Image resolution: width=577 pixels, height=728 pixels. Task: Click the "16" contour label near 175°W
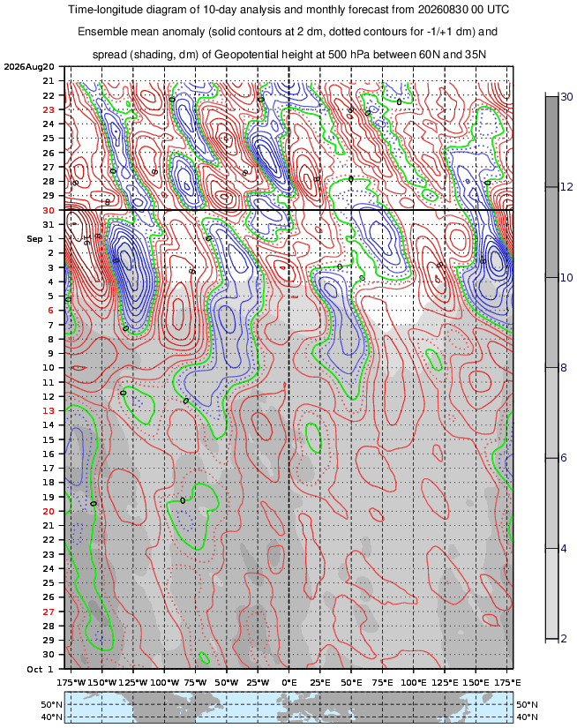click(x=86, y=241)
